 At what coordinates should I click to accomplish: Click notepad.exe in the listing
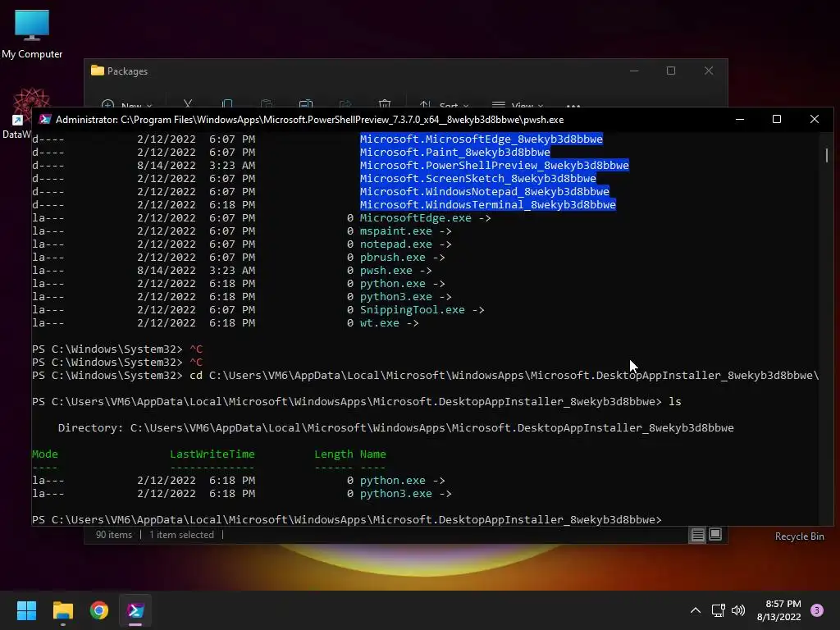396,244
